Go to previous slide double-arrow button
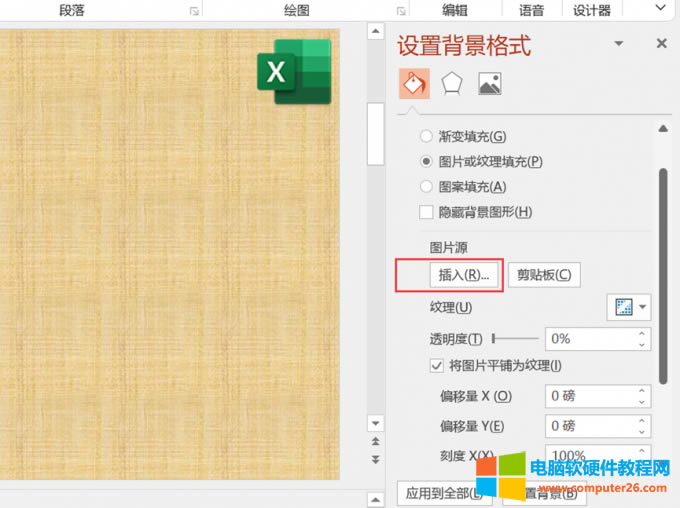This screenshot has height=508, width=680. [376, 442]
